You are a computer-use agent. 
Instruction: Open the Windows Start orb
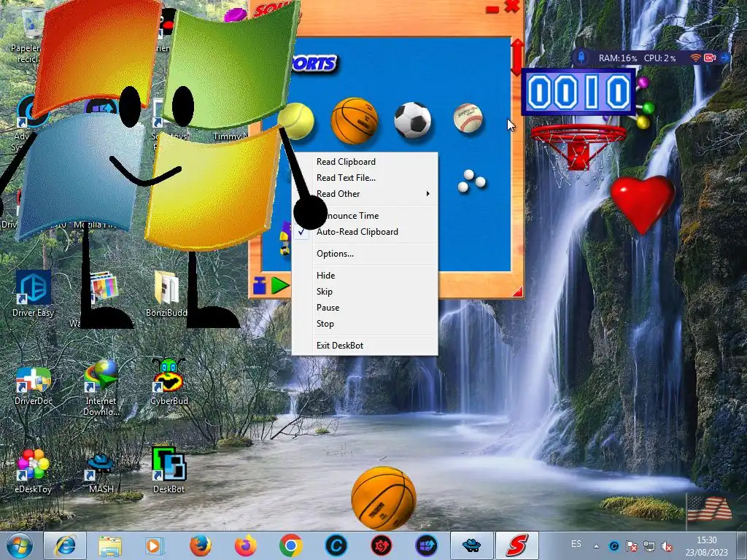(19, 545)
